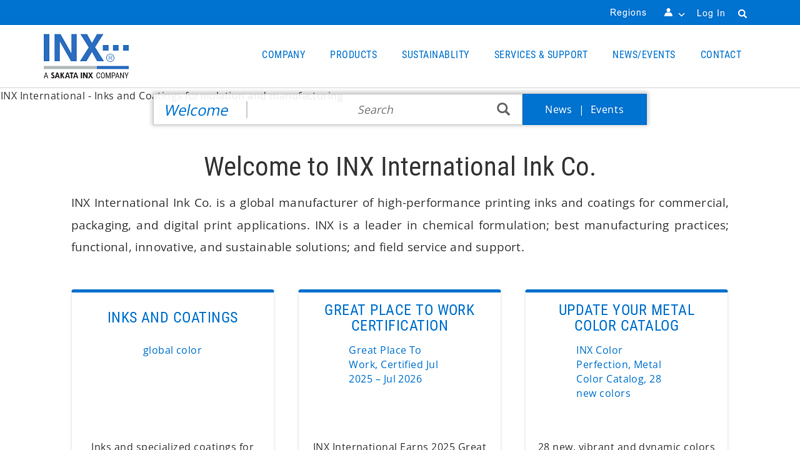Open UPDATE YOUR METAL COLOR CATALOG heading
Viewport: 800px width, 450px height.
pyautogui.click(x=626, y=317)
